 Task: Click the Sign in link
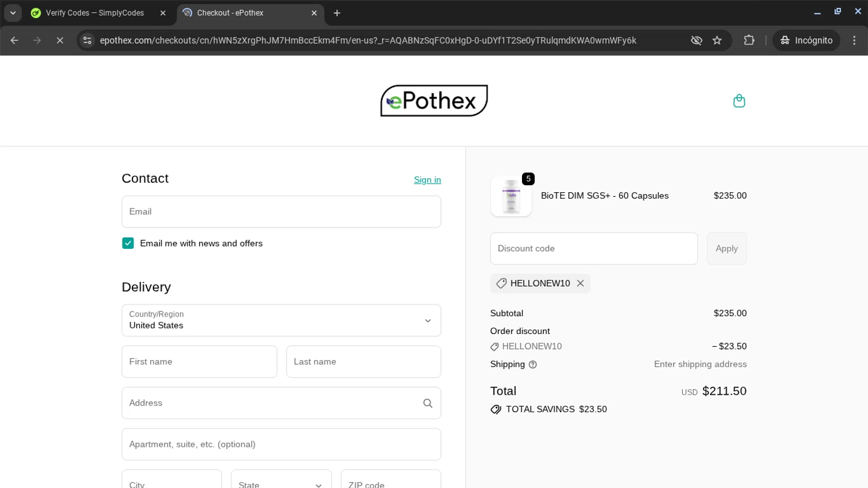click(428, 180)
